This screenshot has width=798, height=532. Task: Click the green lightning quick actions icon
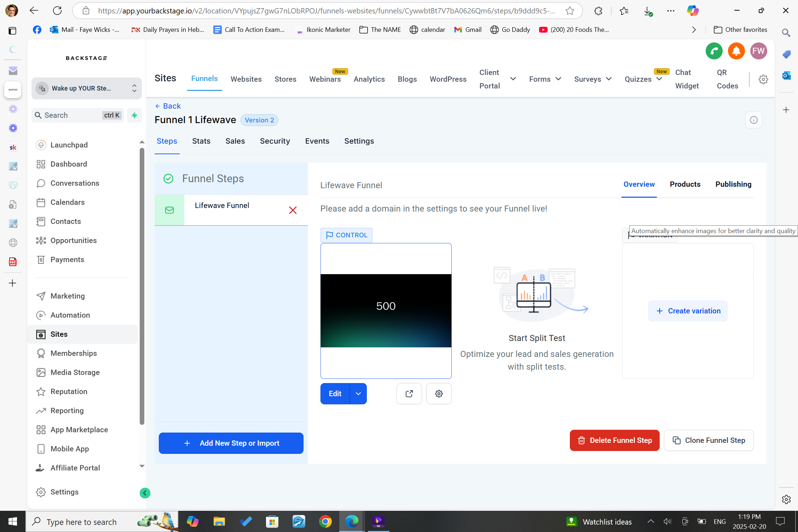pyautogui.click(x=134, y=115)
